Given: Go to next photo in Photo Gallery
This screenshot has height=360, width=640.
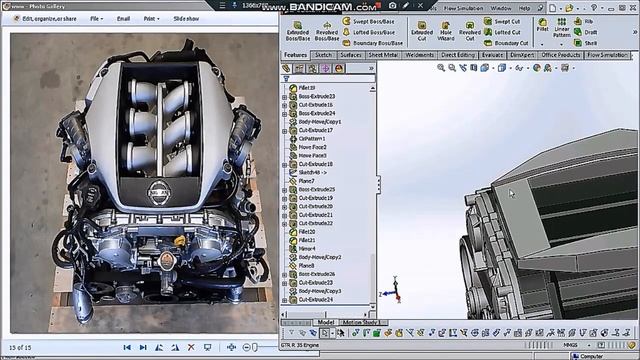Looking at the screenshot, I should coord(143,347).
